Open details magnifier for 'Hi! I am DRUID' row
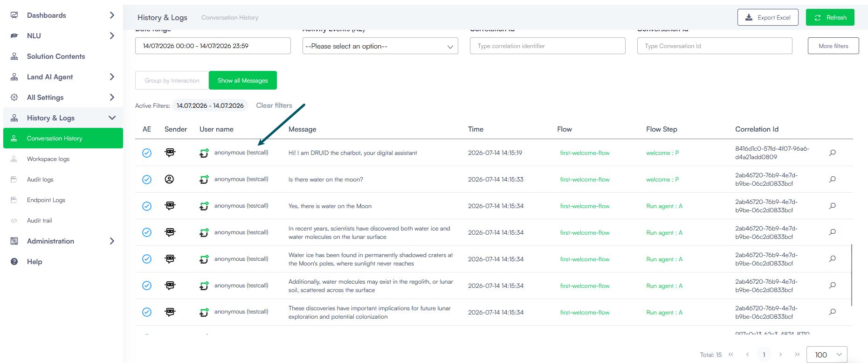 (833, 153)
